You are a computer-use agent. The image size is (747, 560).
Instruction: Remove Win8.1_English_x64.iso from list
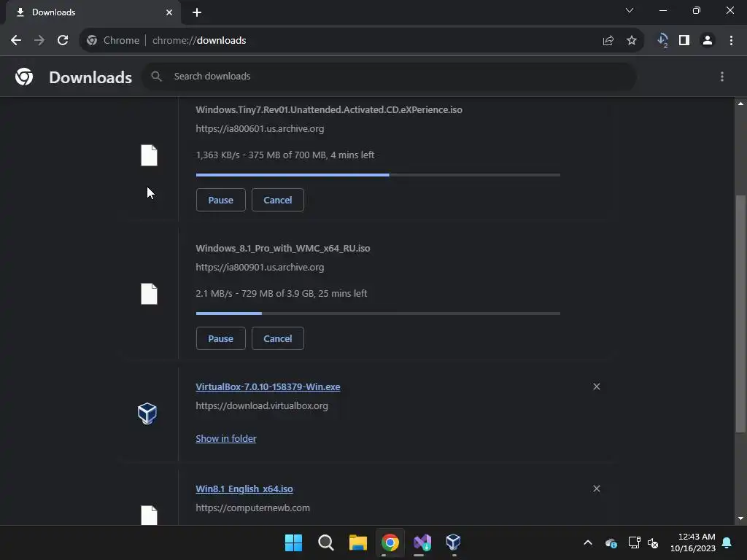(x=597, y=489)
